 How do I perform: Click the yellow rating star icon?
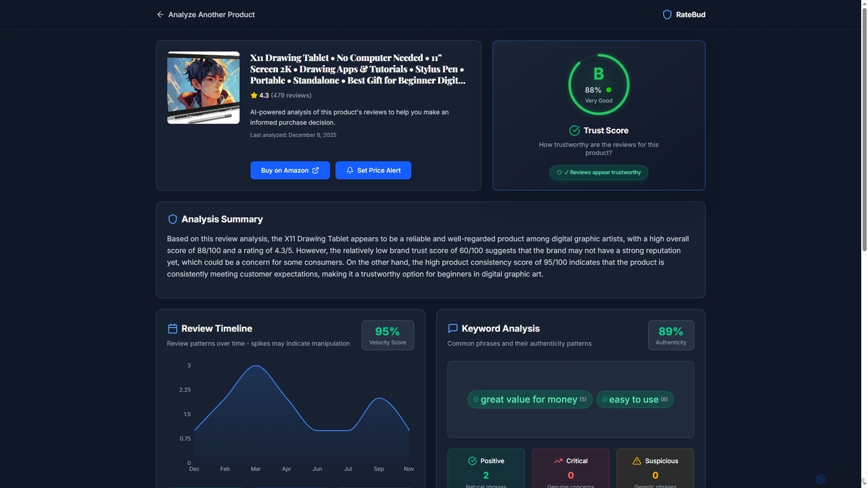tap(254, 96)
